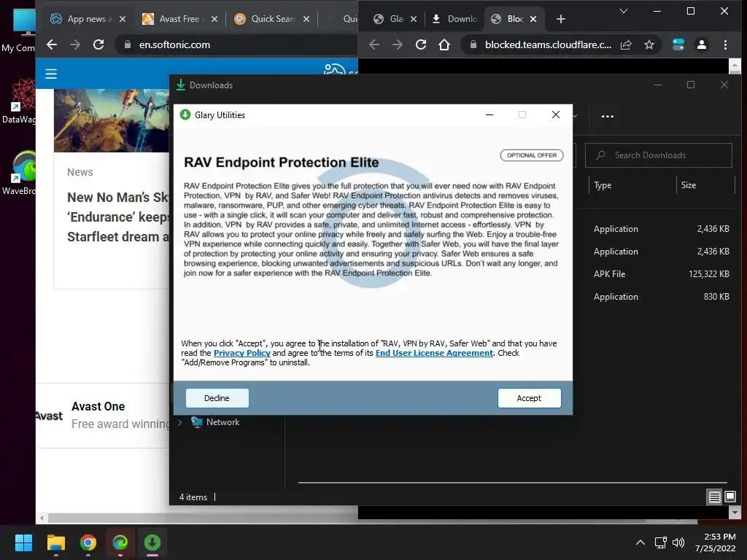747x560 pixels.
Task: Open the Windows Start menu
Action: 23,542
